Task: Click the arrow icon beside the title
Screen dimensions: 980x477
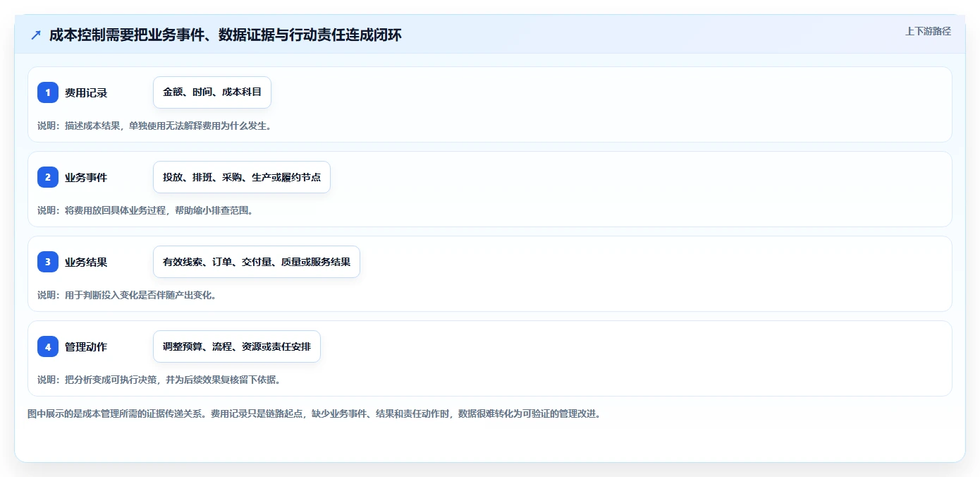Action: (36, 35)
